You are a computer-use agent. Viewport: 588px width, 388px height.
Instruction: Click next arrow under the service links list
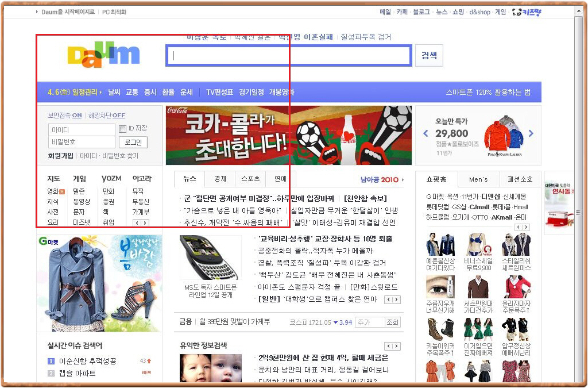[145, 223]
